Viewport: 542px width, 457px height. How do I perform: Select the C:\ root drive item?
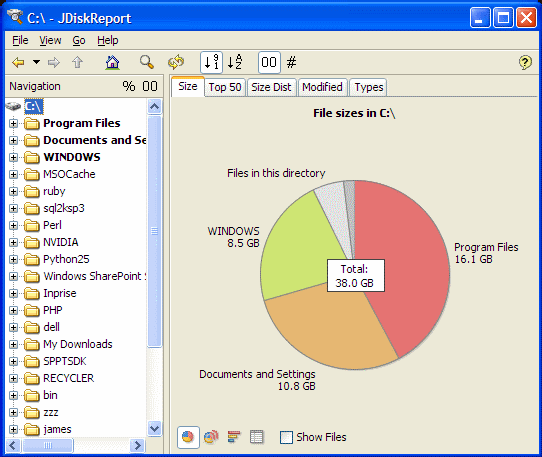[x=34, y=106]
